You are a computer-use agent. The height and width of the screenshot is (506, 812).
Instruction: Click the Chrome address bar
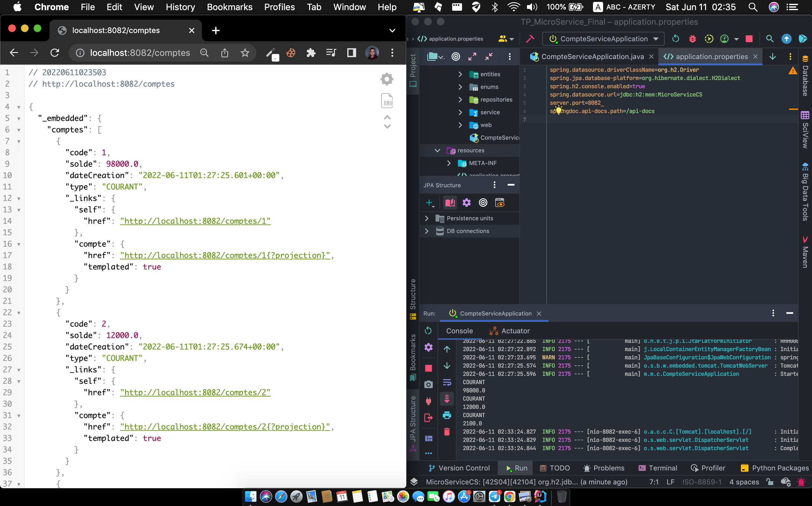(x=140, y=53)
